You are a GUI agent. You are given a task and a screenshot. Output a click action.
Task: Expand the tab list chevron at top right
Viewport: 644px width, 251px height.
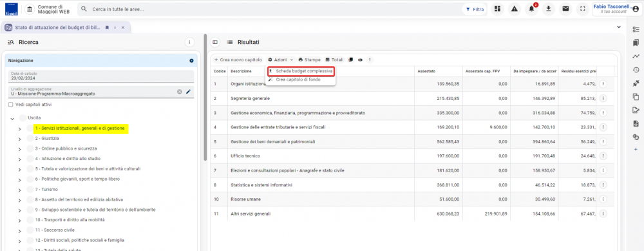pos(619,26)
